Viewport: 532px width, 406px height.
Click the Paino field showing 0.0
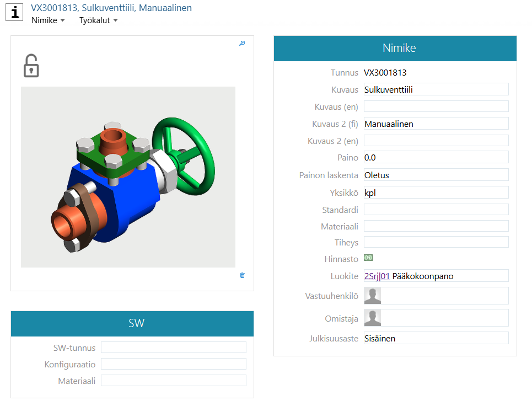435,157
